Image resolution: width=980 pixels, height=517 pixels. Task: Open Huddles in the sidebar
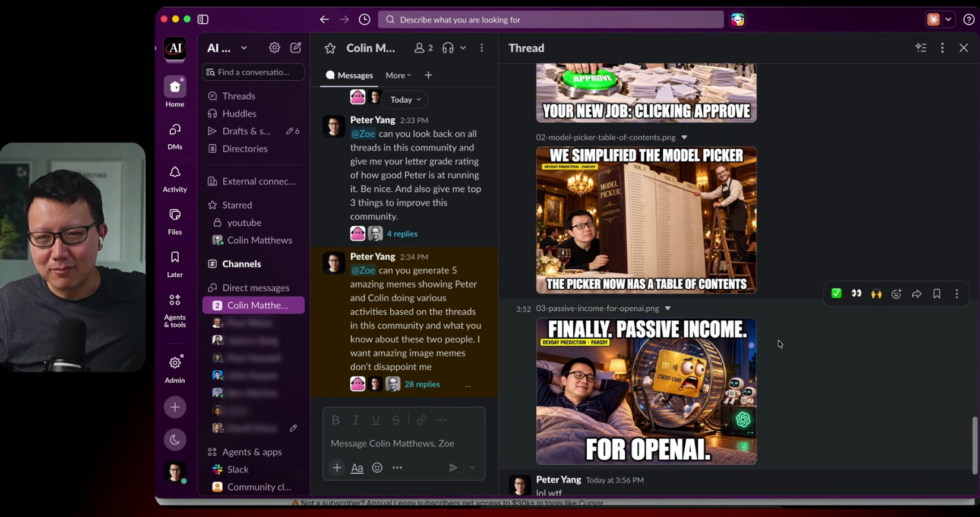pyautogui.click(x=239, y=114)
